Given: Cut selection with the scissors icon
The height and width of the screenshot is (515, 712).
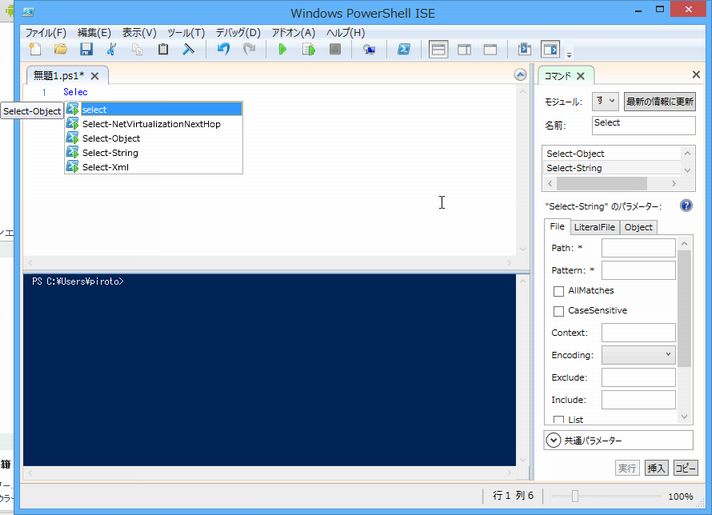Looking at the screenshot, I should coord(112,49).
